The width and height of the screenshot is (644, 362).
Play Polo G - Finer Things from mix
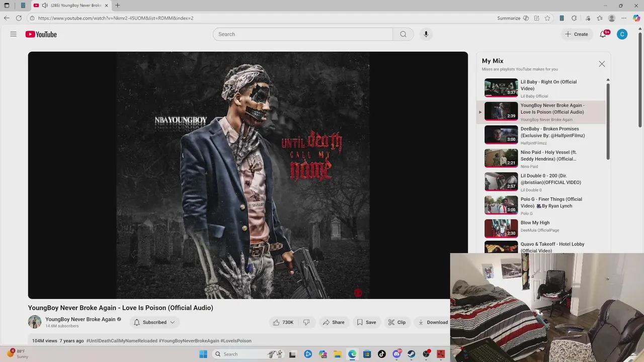click(x=541, y=205)
